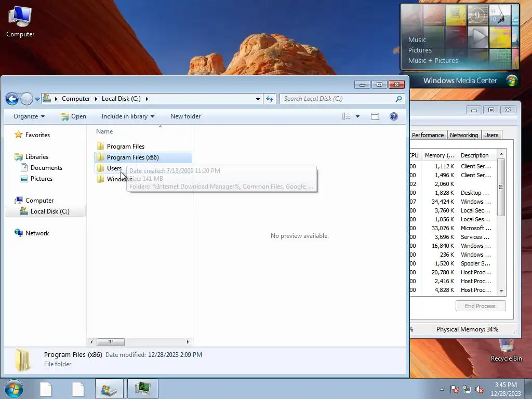Open the Computer desktop icon
Image resolution: width=532 pixels, height=399 pixels.
pyautogui.click(x=20, y=21)
